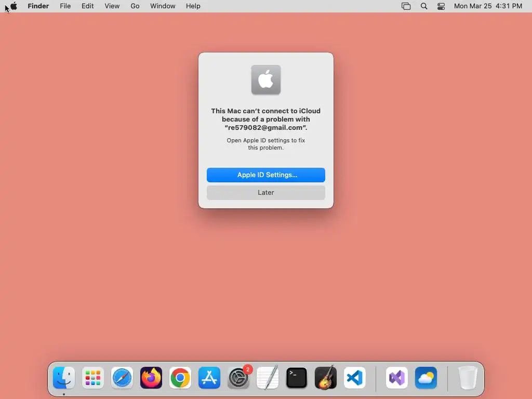
Task: Open the App Store from the Dock
Action: click(x=209, y=378)
